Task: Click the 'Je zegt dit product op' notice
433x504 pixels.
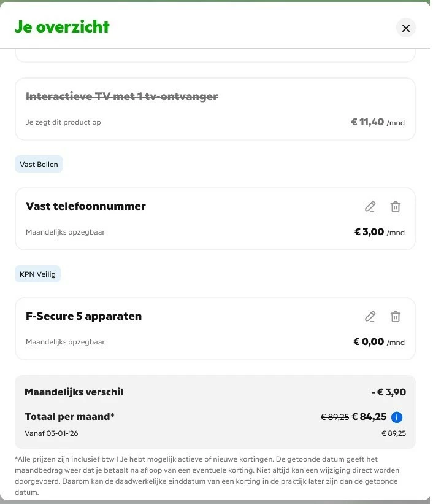Action: (x=63, y=122)
